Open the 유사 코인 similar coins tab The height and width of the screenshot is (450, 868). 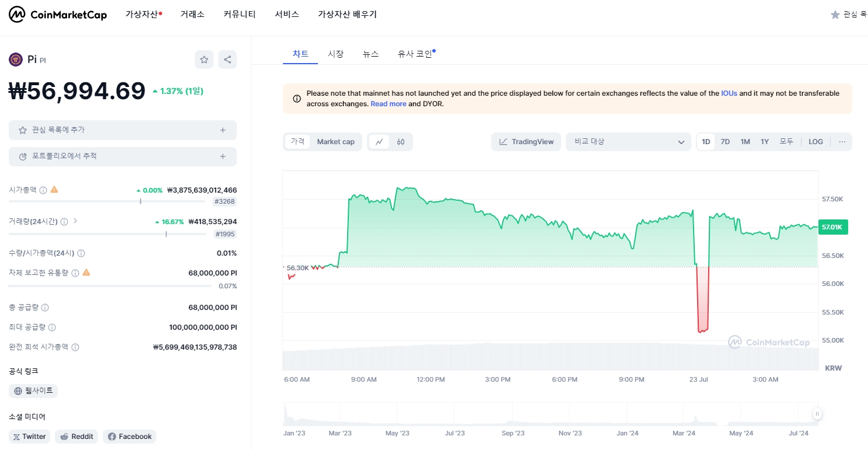[x=416, y=54]
